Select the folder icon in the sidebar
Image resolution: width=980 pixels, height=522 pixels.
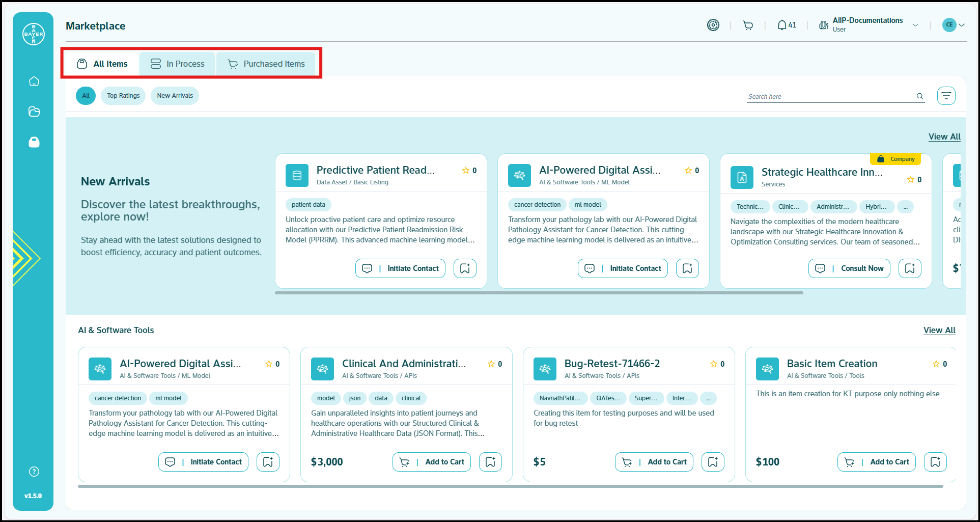point(34,112)
